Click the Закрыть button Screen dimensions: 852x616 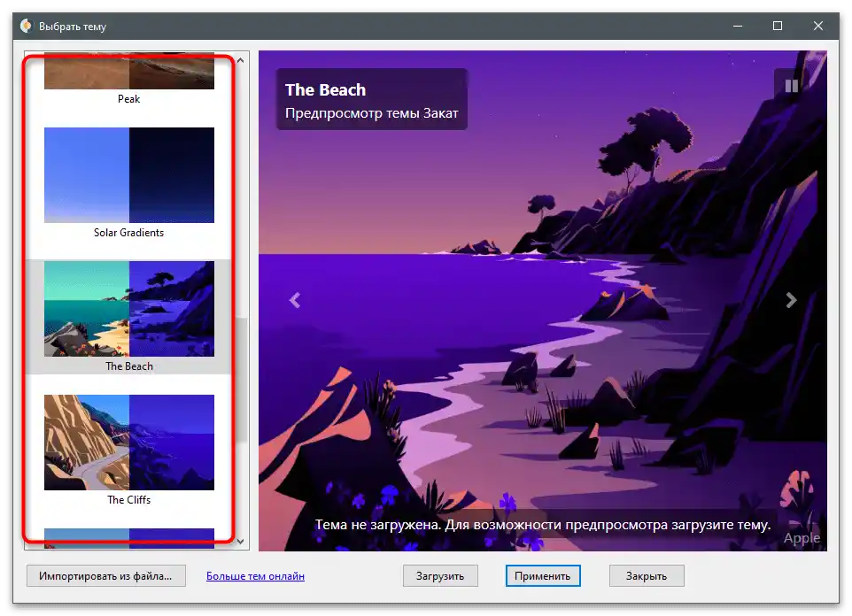point(647,576)
